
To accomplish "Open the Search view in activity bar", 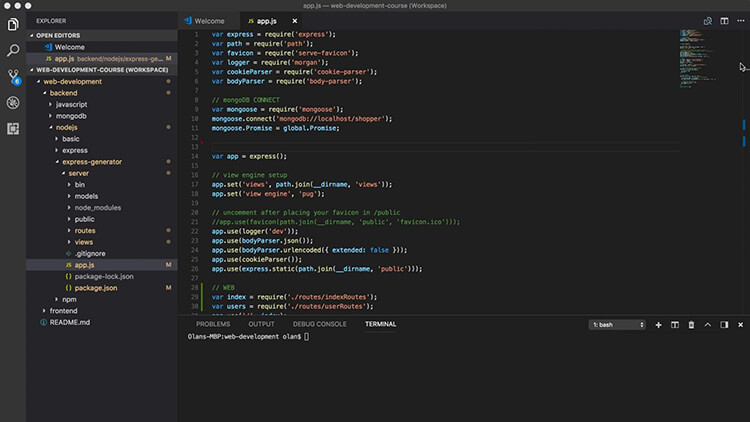I will coord(13,48).
